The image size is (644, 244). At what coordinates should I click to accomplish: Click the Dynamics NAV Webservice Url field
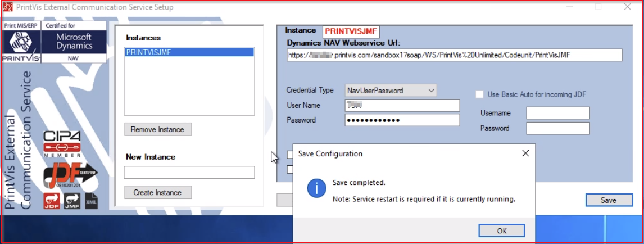pos(453,55)
